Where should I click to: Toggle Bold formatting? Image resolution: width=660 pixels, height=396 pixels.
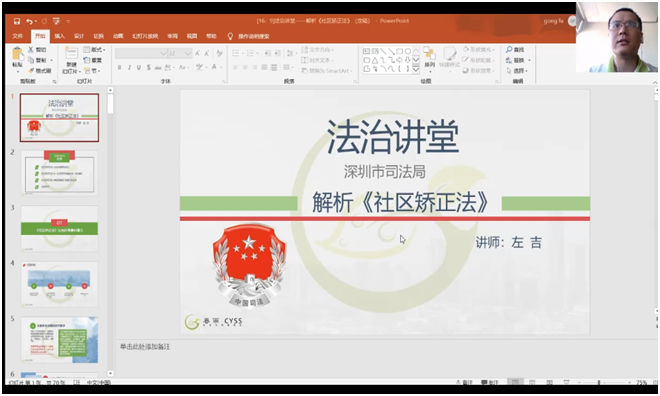(120, 67)
